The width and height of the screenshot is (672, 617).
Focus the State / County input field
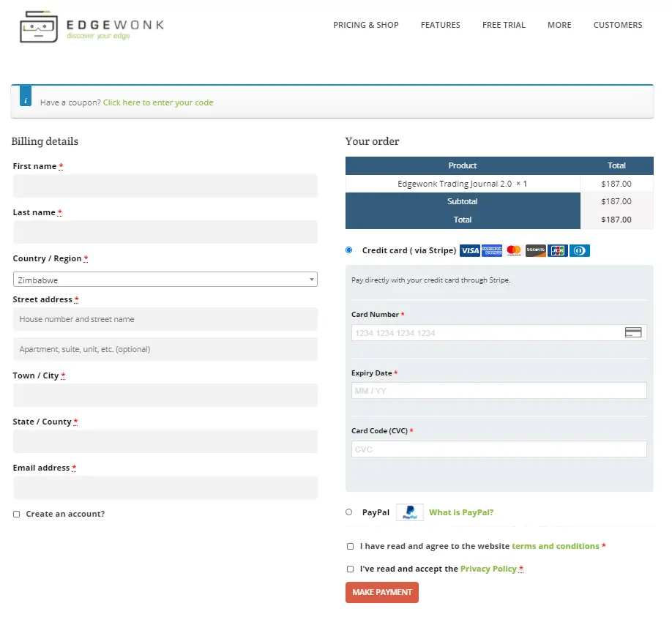tap(165, 441)
